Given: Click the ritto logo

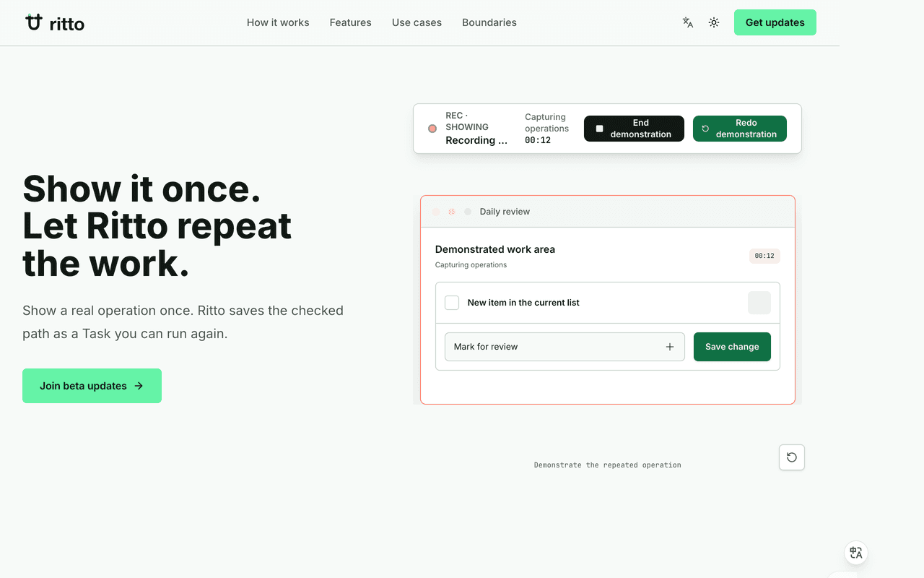Looking at the screenshot, I should pyautogui.click(x=54, y=23).
